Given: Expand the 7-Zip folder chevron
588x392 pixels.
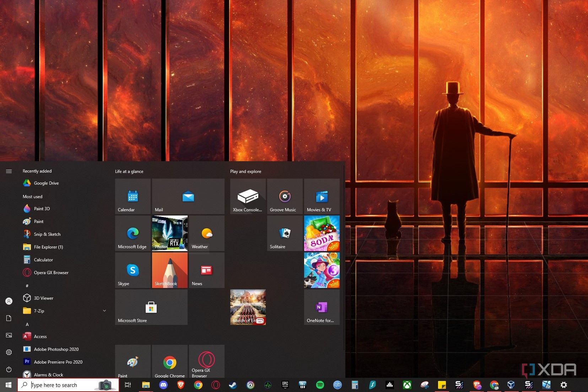Looking at the screenshot, I should coord(104,311).
